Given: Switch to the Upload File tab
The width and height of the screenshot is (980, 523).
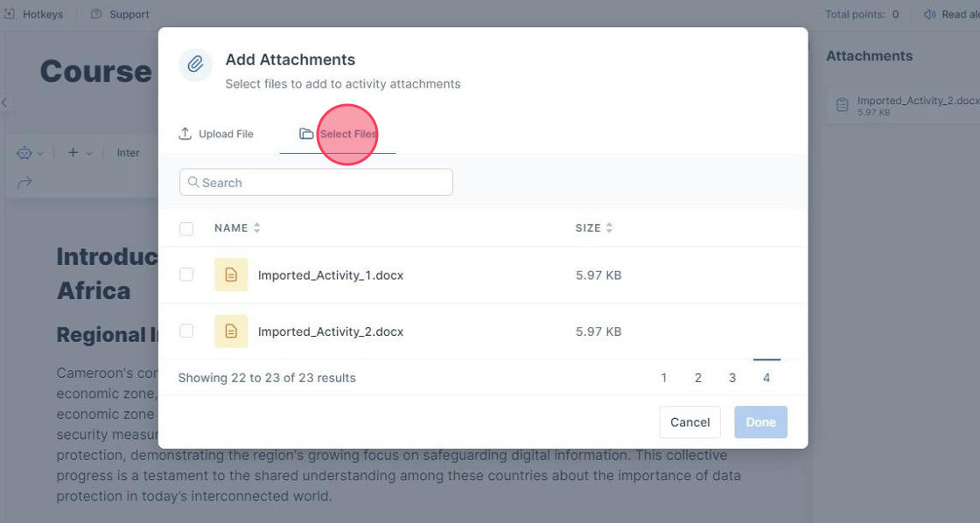Looking at the screenshot, I should tap(216, 134).
